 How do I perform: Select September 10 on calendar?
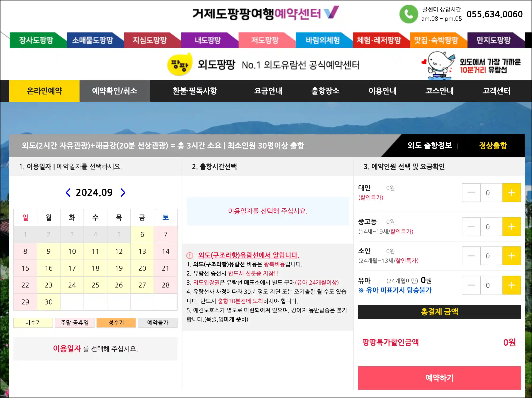pos(72,251)
